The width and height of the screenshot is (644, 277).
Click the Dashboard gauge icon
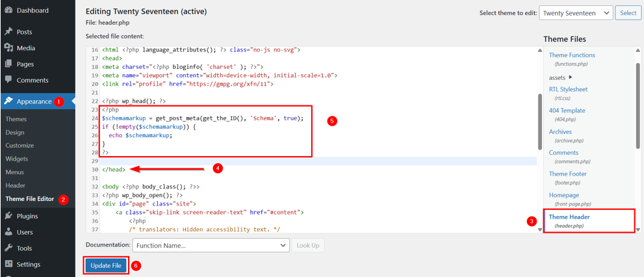pos(8,10)
